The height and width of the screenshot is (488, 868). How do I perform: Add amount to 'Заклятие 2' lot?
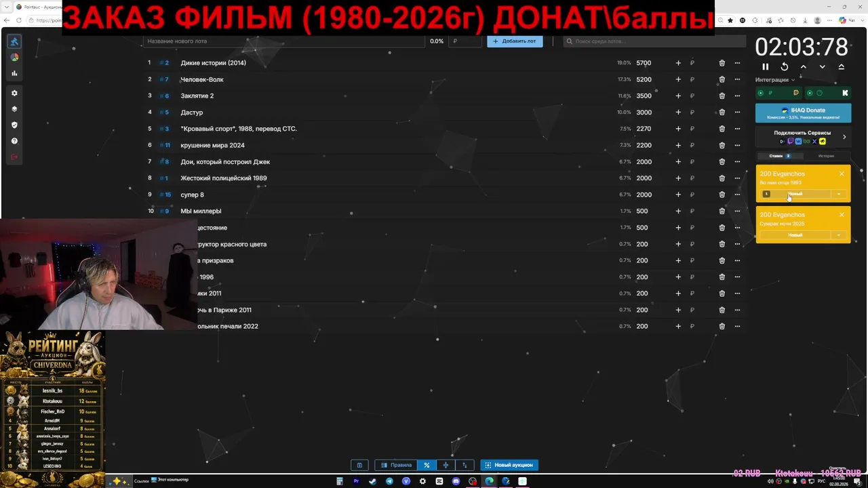[678, 96]
